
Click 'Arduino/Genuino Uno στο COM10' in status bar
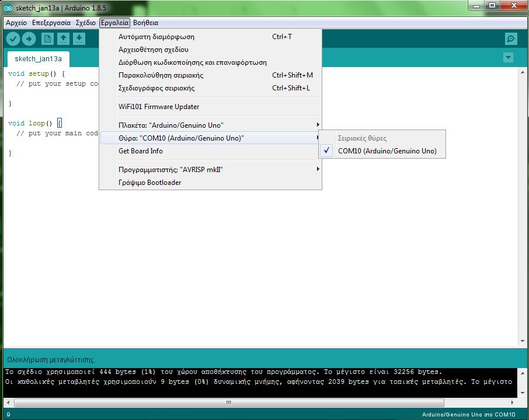(x=469, y=415)
